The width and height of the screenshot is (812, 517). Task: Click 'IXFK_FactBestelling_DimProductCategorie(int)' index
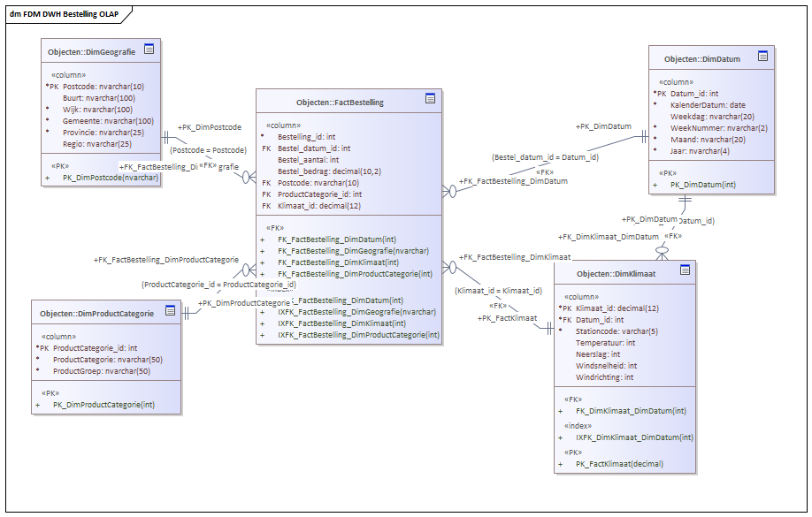[358, 335]
